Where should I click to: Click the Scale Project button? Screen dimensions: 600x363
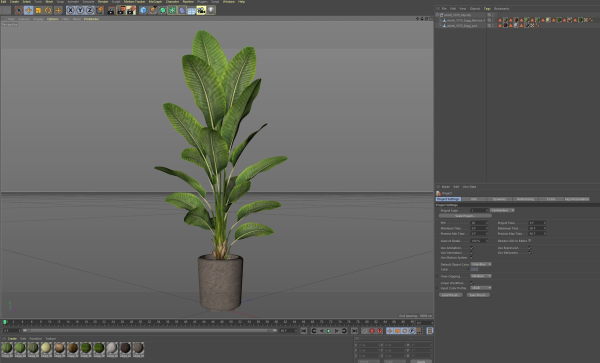[465, 216]
